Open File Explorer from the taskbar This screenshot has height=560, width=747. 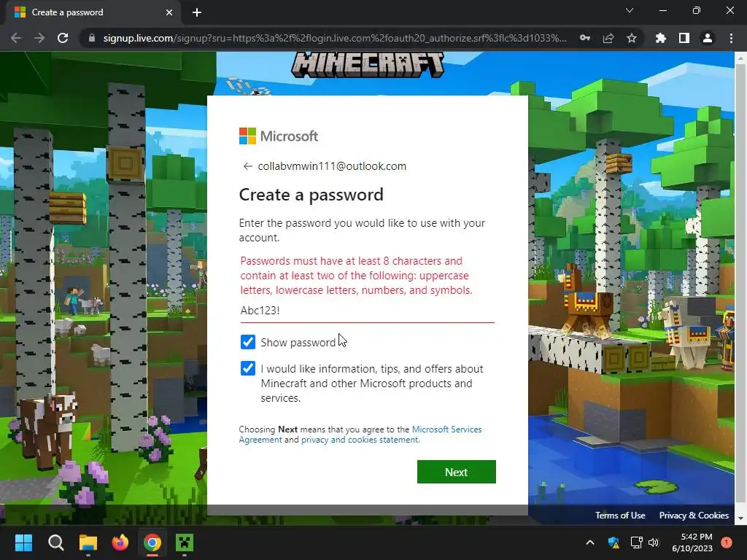(x=88, y=542)
